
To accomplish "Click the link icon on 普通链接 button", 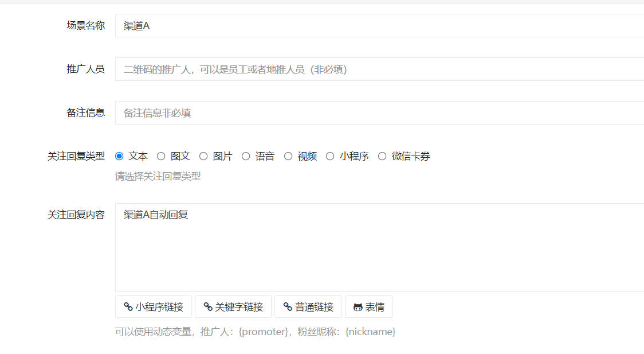I will point(288,306).
